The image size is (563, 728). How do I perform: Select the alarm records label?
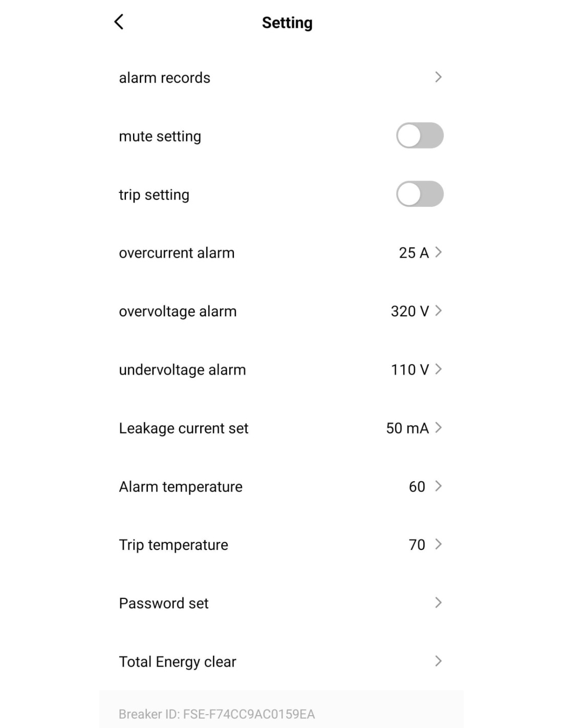164,78
